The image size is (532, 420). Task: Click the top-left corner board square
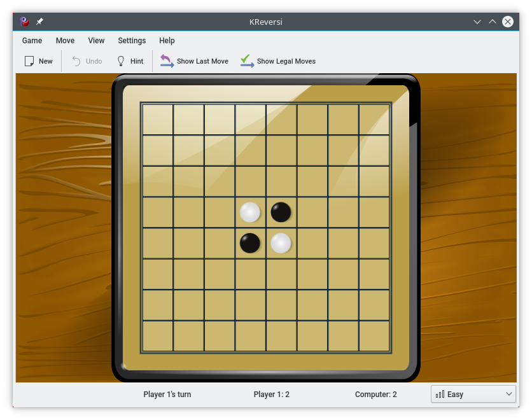[x=158, y=119]
